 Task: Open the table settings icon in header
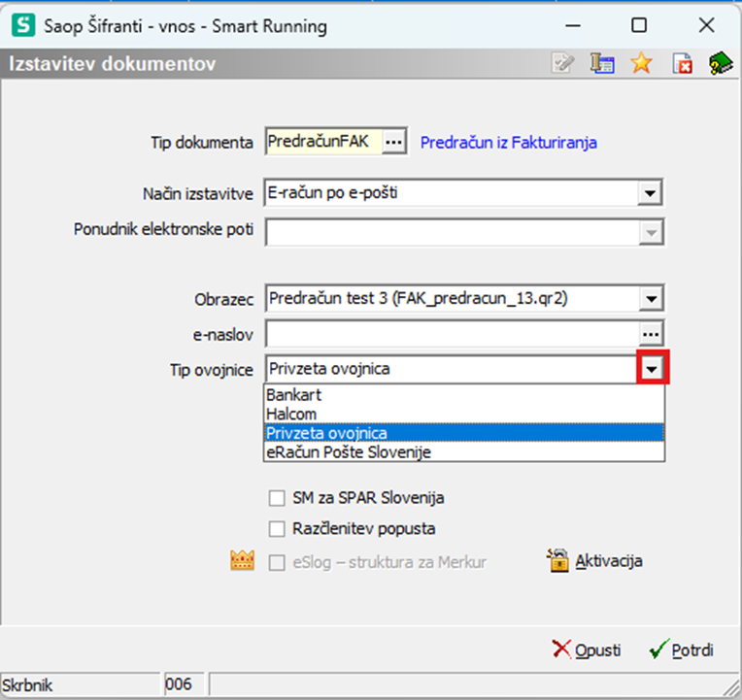tap(602, 63)
